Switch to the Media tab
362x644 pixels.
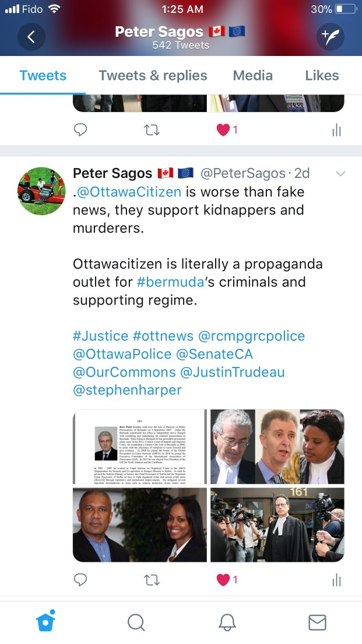(x=253, y=76)
